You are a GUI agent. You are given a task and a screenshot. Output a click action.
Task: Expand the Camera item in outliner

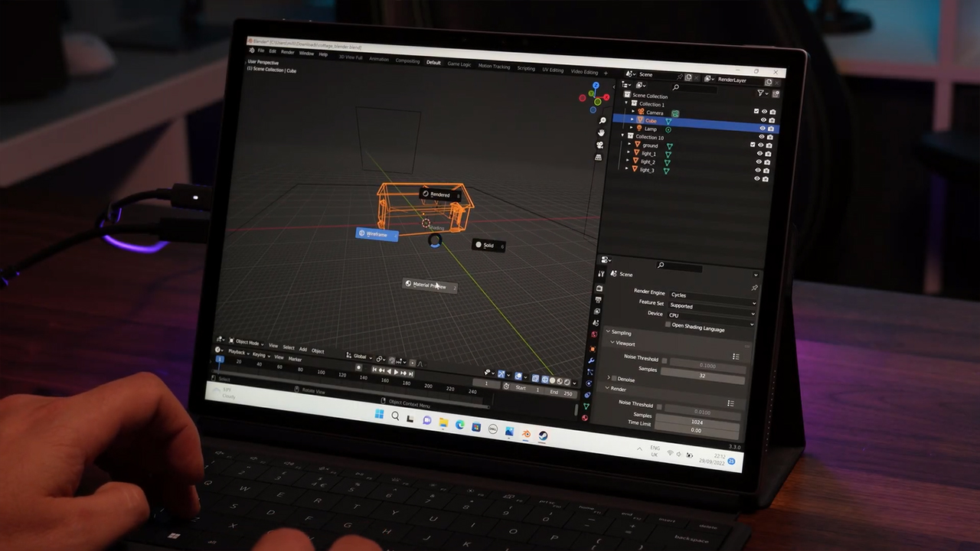point(632,112)
